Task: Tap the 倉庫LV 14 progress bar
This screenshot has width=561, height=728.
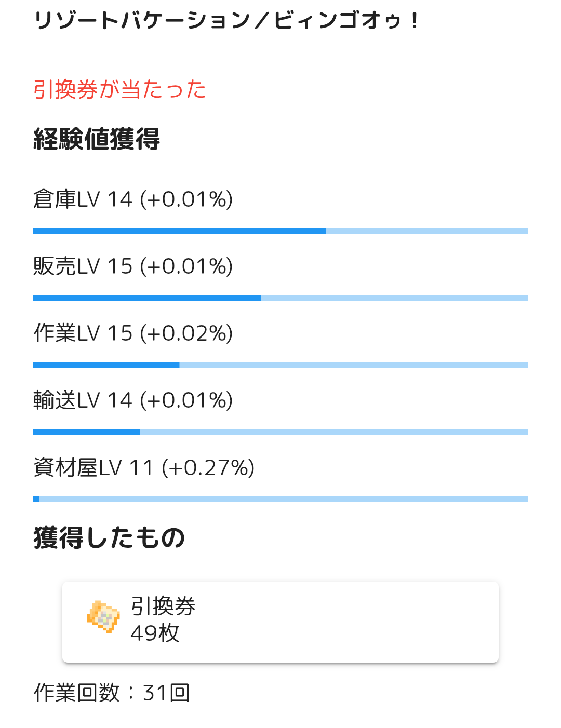Action: click(280, 231)
